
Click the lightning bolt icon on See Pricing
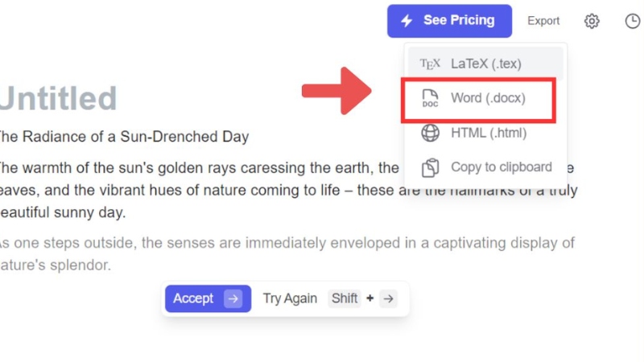(x=407, y=21)
